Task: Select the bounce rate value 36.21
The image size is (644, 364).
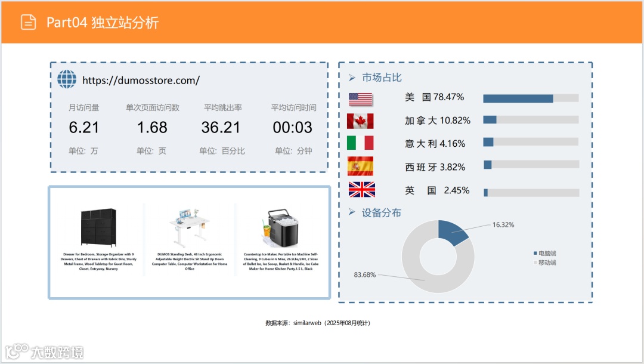Action: (x=221, y=127)
